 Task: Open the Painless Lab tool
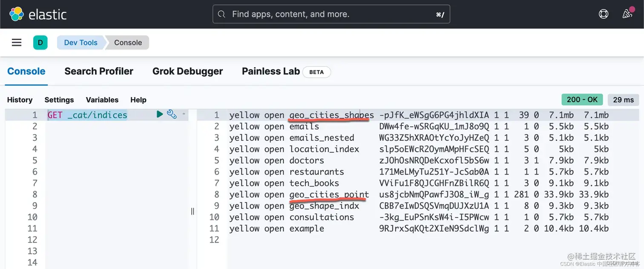click(x=270, y=71)
